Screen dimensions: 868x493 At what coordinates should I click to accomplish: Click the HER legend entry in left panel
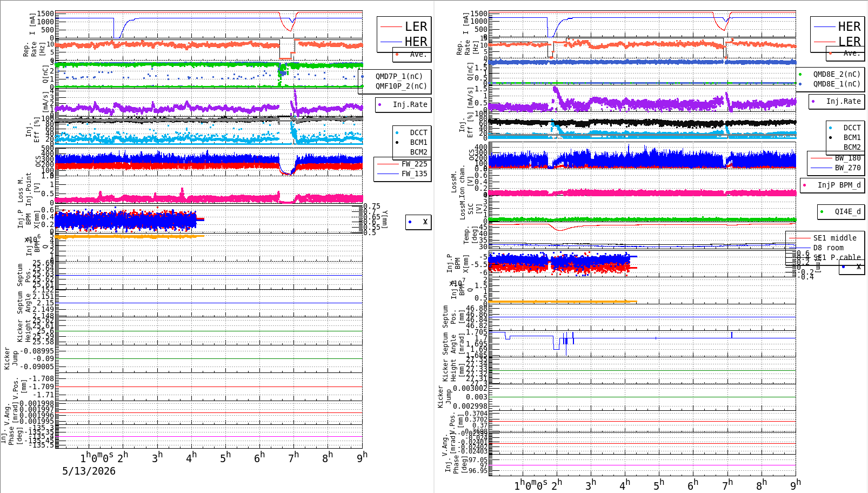pos(416,42)
